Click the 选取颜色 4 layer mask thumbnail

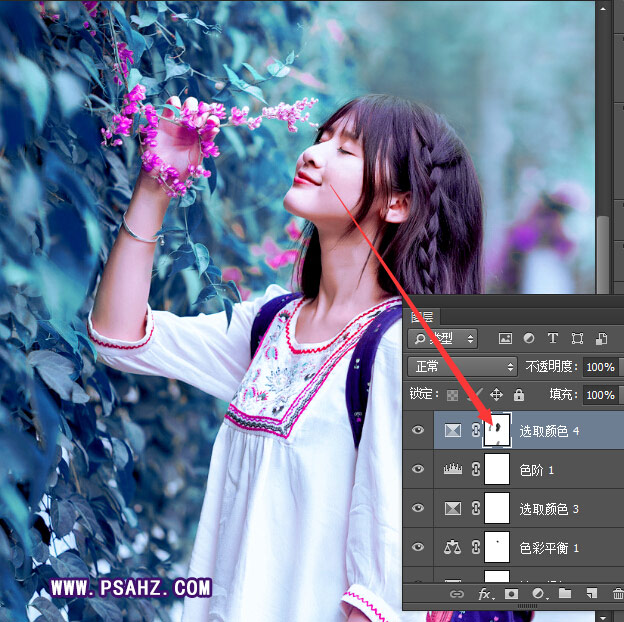click(497, 430)
